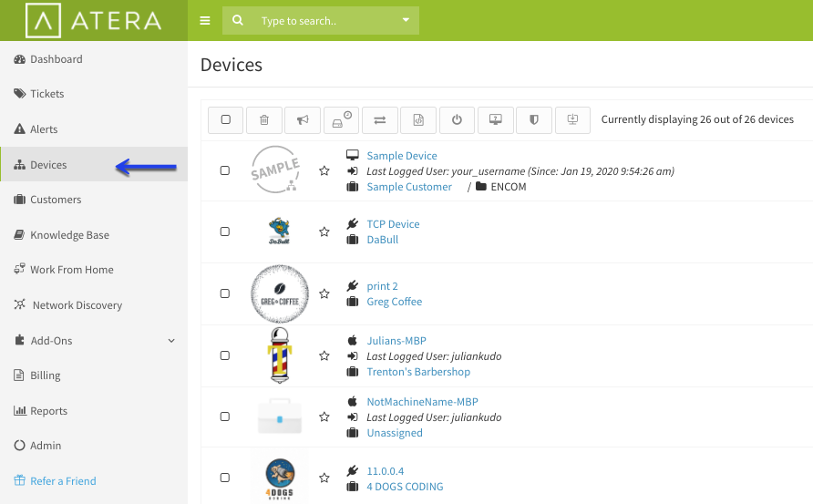
Task: Open Network Discovery
Action: point(93,305)
